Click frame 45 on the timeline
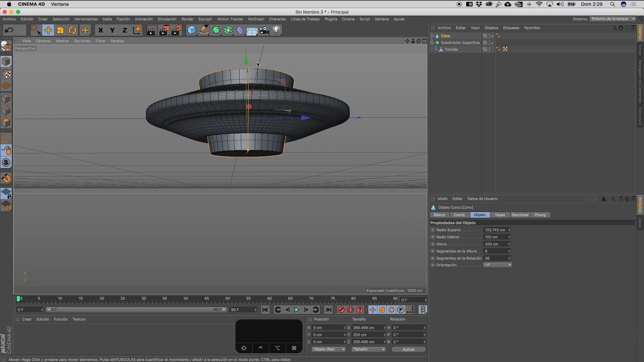 pos(207,298)
